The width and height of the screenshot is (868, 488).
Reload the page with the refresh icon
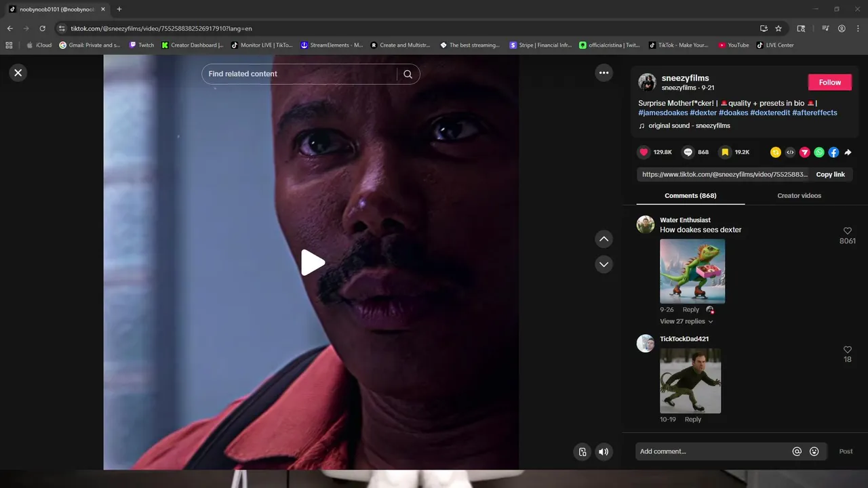coord(42,28)
